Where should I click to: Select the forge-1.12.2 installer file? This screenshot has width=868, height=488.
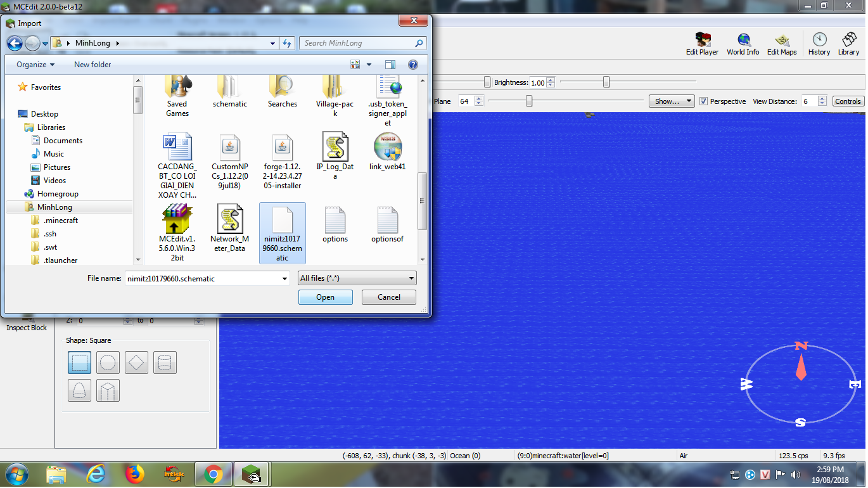click(x=283, y=162)
